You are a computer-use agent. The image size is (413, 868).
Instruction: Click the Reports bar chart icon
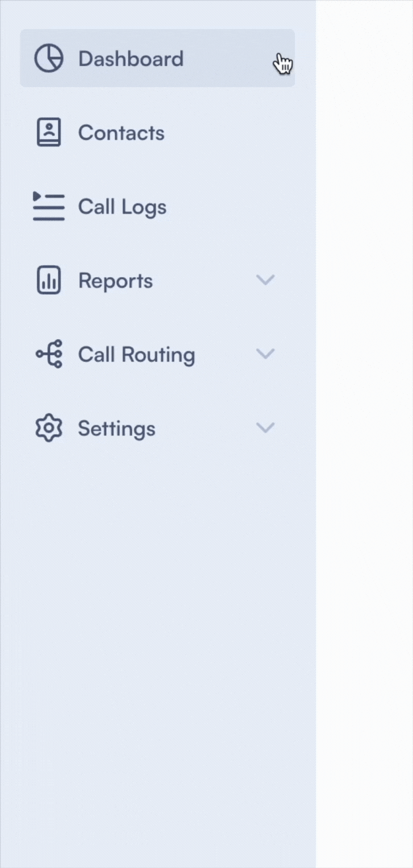(49, 280)
